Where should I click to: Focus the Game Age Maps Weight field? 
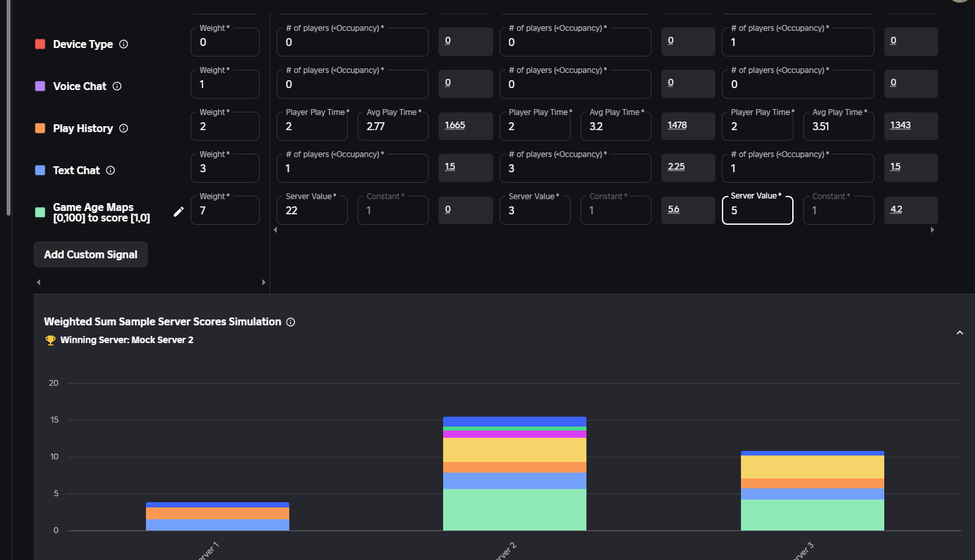pyautogui.click(x=225, y=210)
